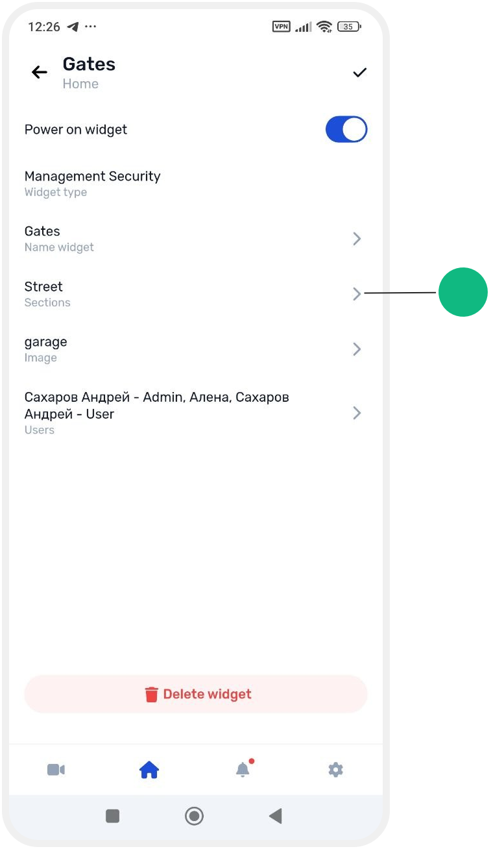
Task: Open the garage Image row
Action: [x=196, y=349]
